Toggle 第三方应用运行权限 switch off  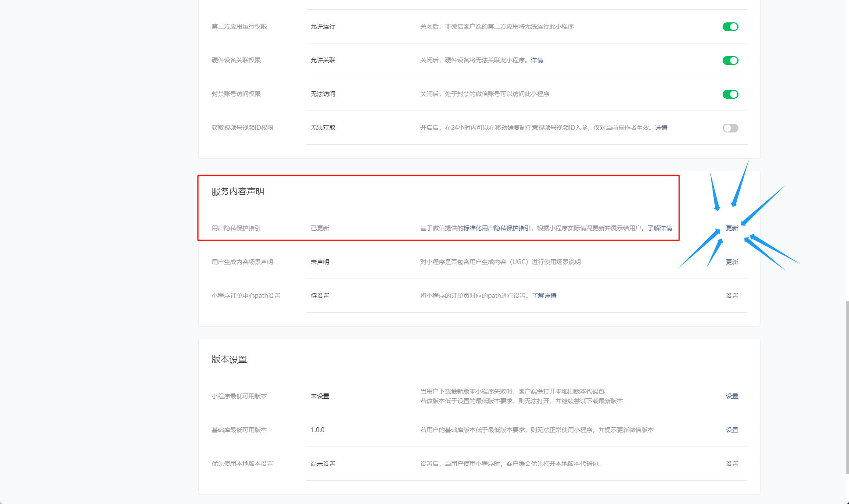[x=730, y=27]
